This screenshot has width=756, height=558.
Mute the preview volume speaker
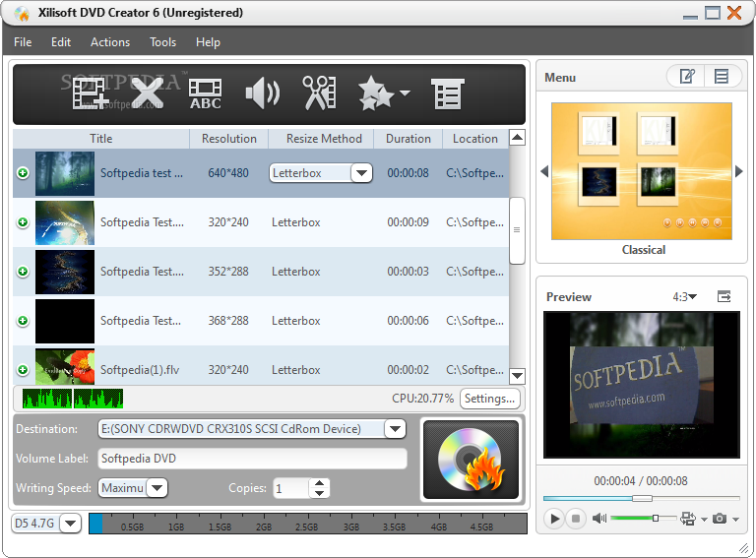599,519
